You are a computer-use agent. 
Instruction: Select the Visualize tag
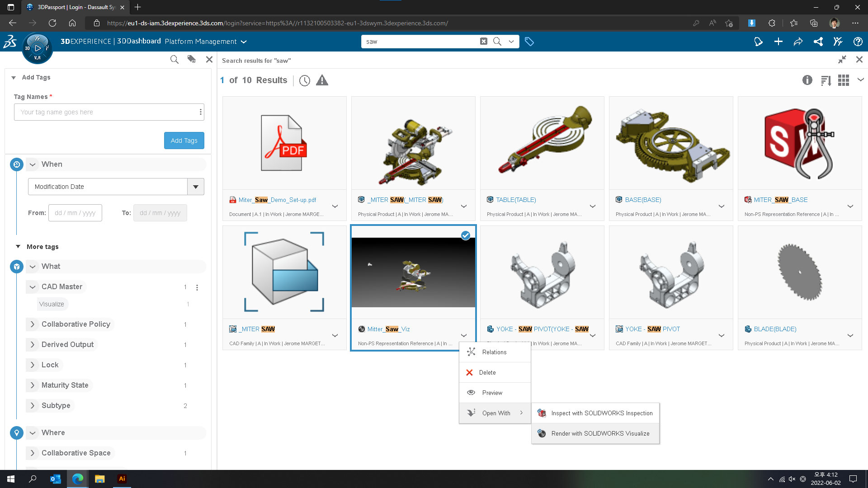(x=52, y=304)
